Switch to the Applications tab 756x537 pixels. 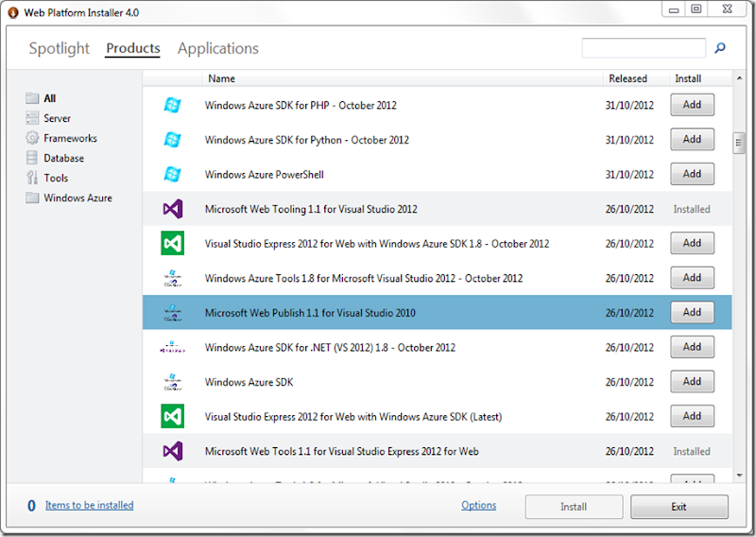(218, 48)
